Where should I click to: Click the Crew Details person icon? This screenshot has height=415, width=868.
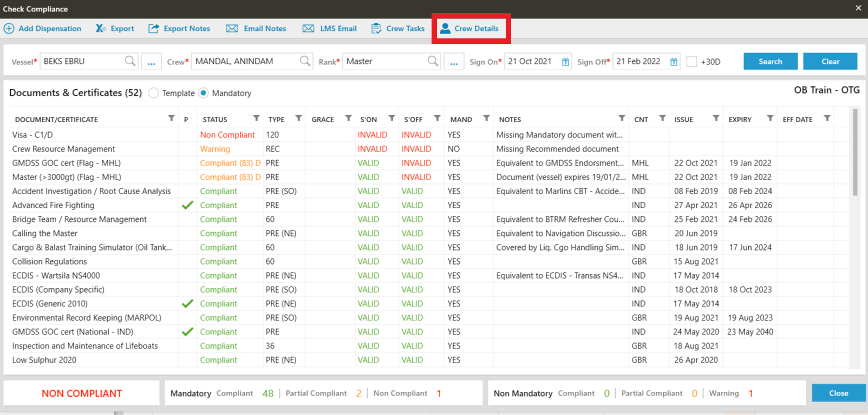tap(445, 29)
